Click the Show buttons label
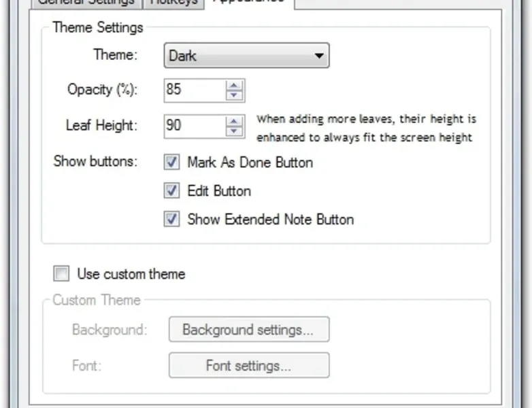This screenshot has width=532, height=408. coord(95,162)
